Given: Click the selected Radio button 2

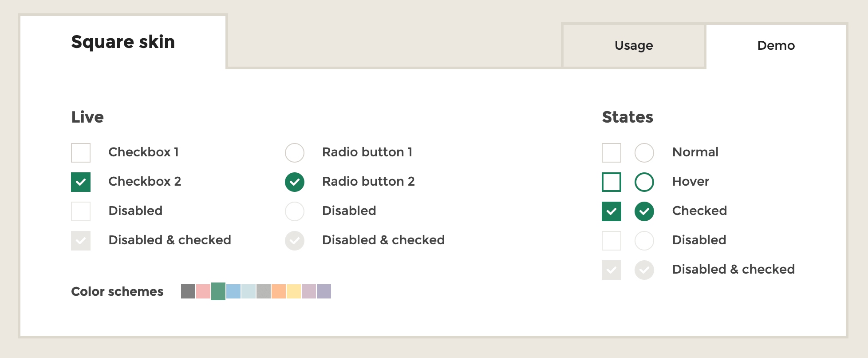Looking at the screenshot, I should pyautogui.click(x=295, y=182).
